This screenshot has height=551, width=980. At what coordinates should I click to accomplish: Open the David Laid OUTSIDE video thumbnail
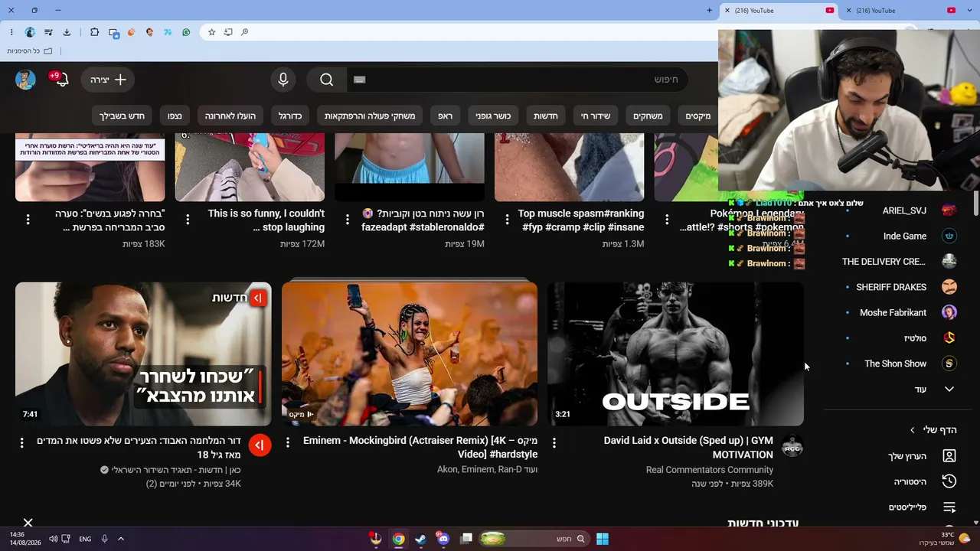[675, 354]
